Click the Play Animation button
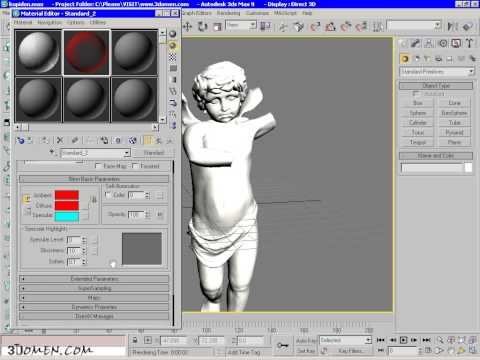Viewport: 480px width, 360px height. 404,340
